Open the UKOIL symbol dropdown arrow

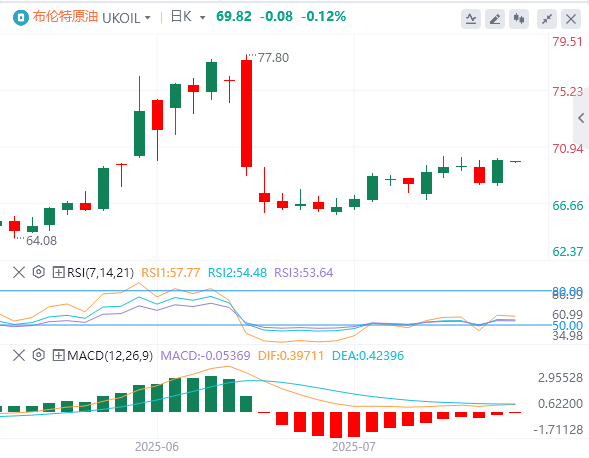point(148,18)
